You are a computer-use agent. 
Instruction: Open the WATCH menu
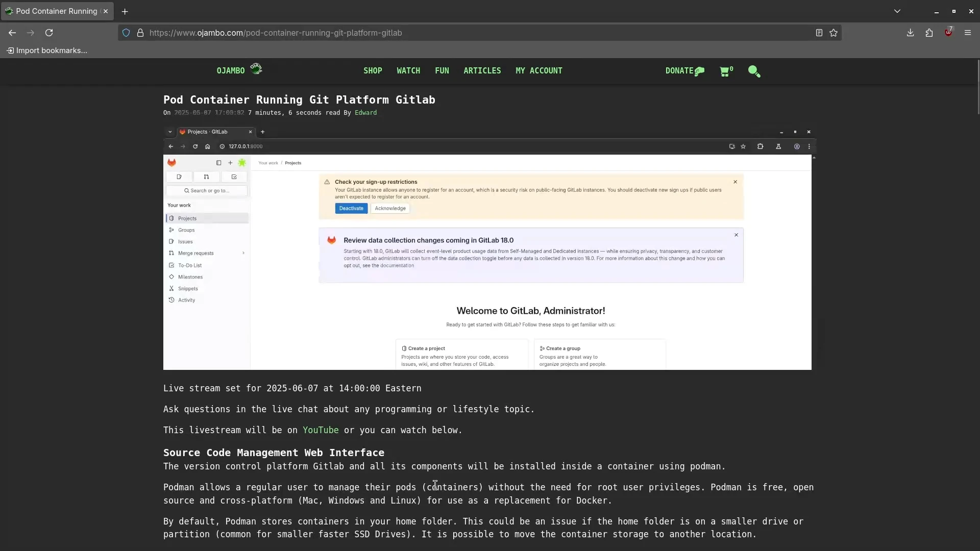pyautogui.click(x=408, y=71)
